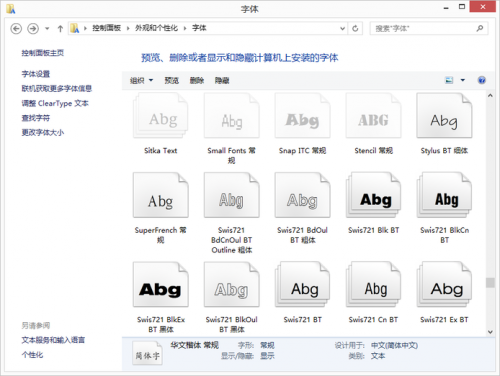Go up one folder level
The width and height of the screenshot is (500, 376).
pyautogui.click(x=60, y=29)
